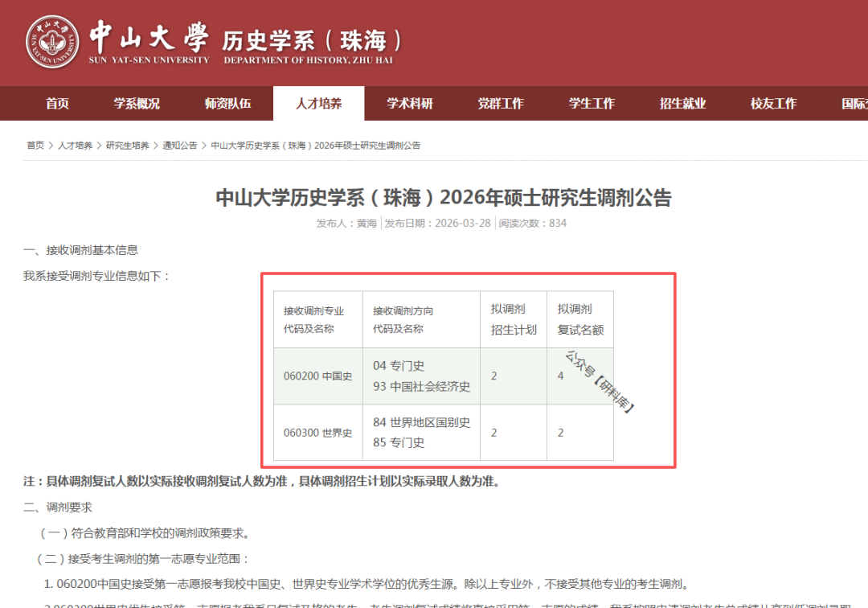Image resolution: width=868 pixels, height=608 pixels.
Task: Select the 师资队伍 navigation item
Action: pyautogui.click(x=227, y=104)
